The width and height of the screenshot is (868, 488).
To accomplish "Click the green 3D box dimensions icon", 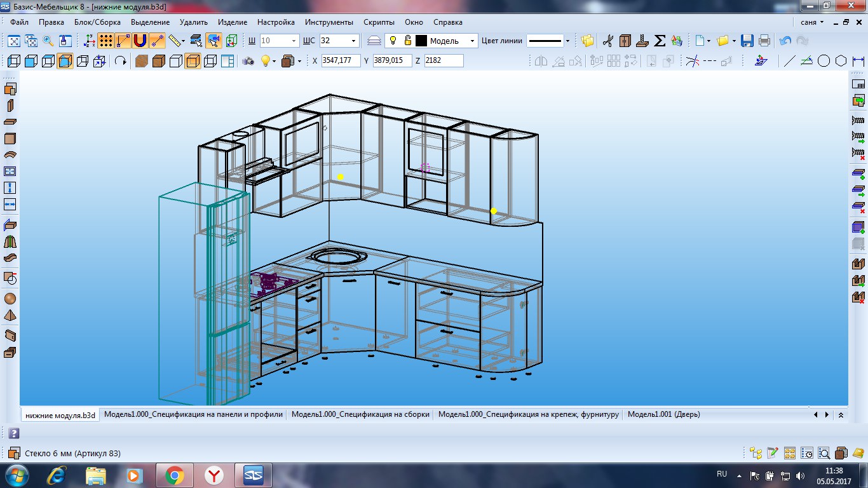I will tap(231, 41).
